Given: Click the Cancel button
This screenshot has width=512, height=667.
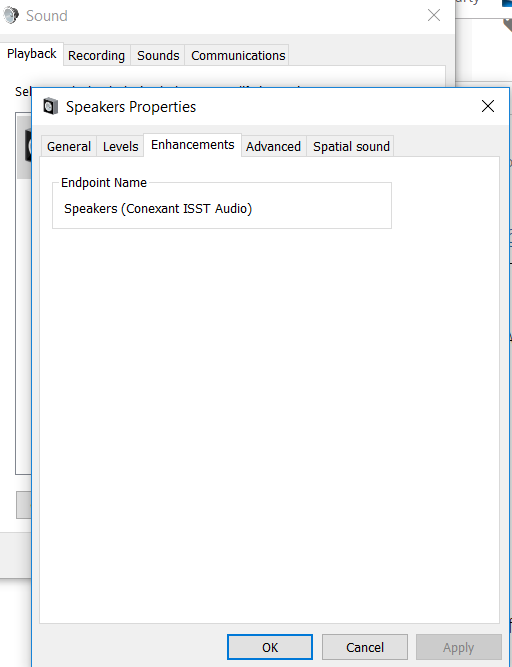Looking at the screenshot, I should 365,647.
